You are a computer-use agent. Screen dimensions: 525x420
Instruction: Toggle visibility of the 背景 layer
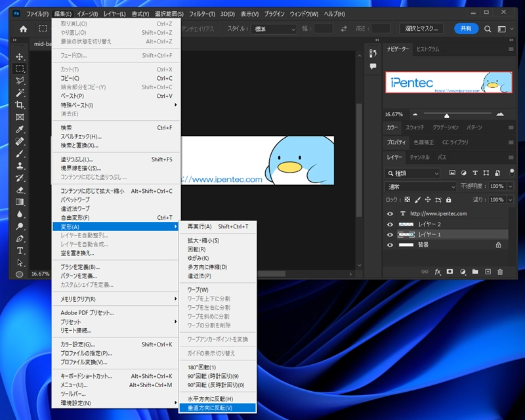[390, 245]
